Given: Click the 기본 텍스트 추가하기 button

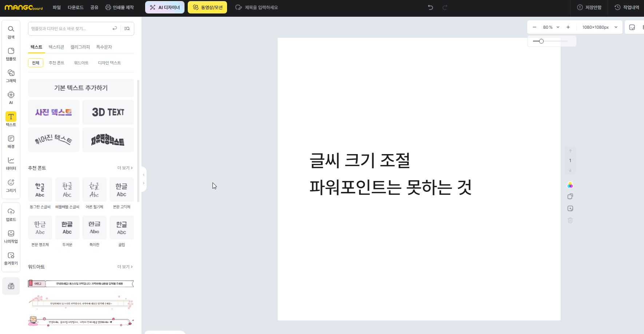Looking at the screenshot, I should [81, 88].
